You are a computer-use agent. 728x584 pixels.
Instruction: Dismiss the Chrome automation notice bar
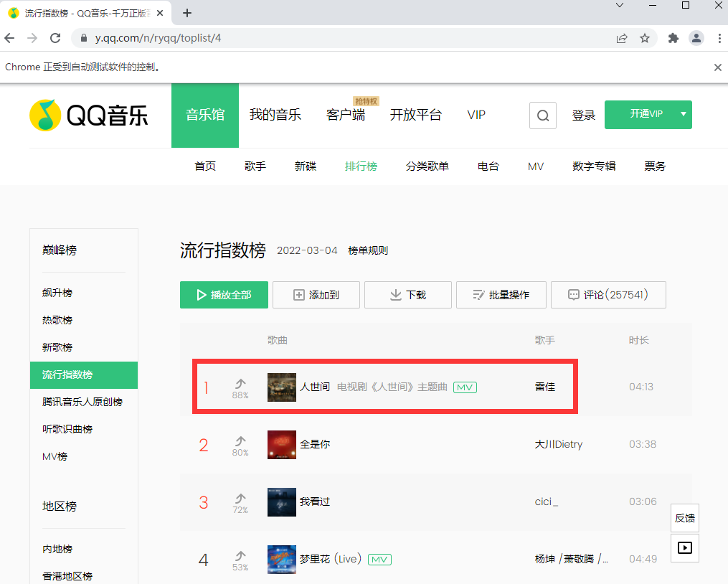click(x=718, y=67)
